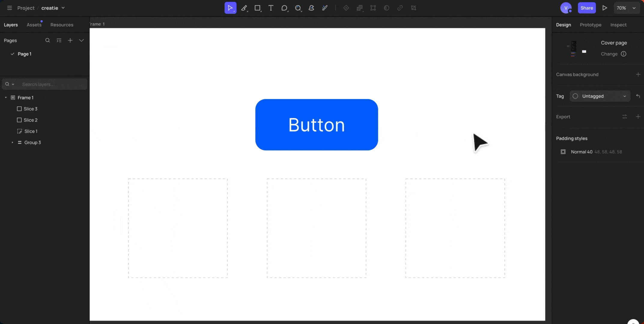Add a canvas background

(x=638, y=74)
